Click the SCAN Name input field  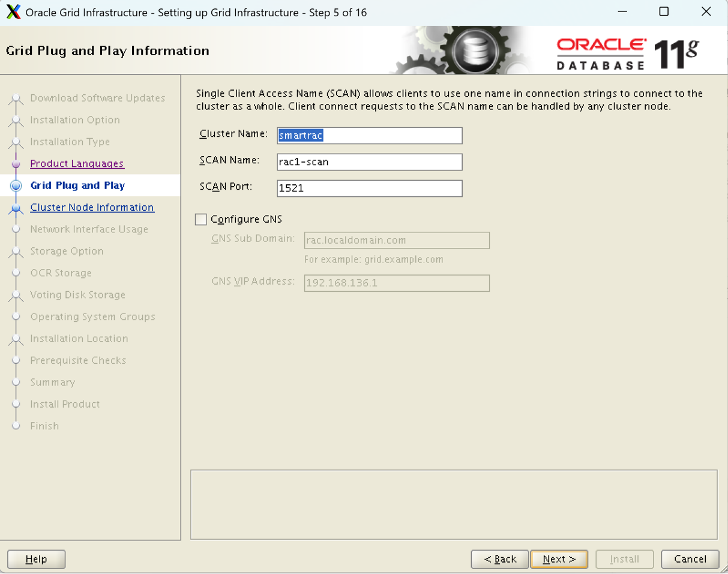coord(370,162)
